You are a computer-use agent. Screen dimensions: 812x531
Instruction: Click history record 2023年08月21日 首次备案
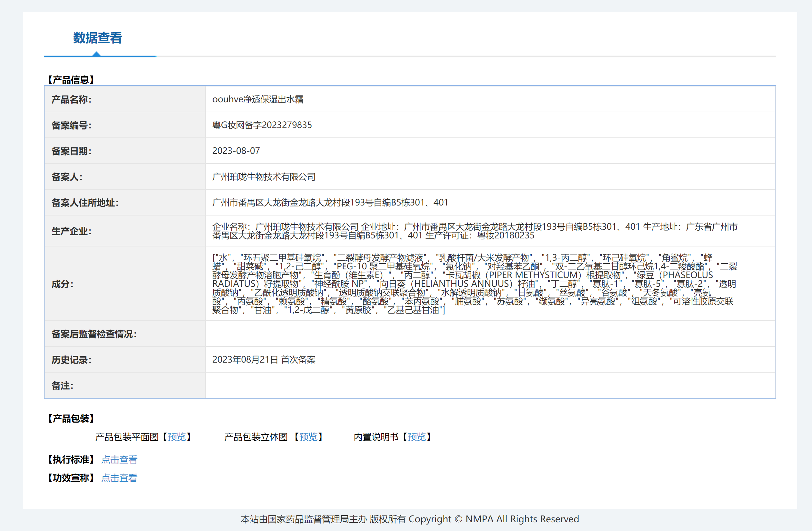coord(263,359)
